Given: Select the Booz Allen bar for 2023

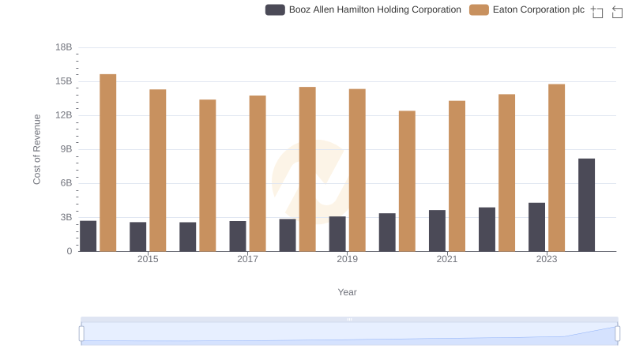Looking at the screenshot, I should tap(537, 227).
